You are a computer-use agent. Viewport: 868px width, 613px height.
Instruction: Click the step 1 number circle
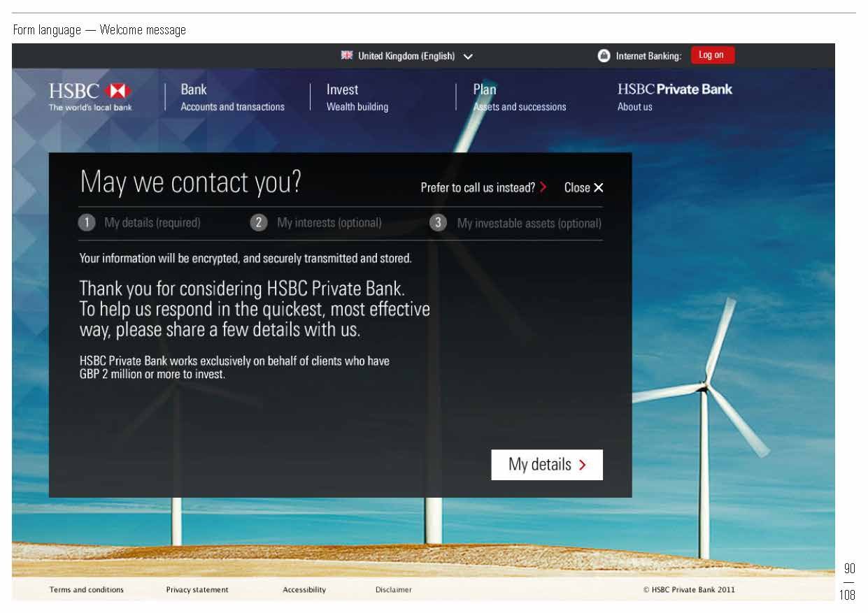click(x=87, y=223)
